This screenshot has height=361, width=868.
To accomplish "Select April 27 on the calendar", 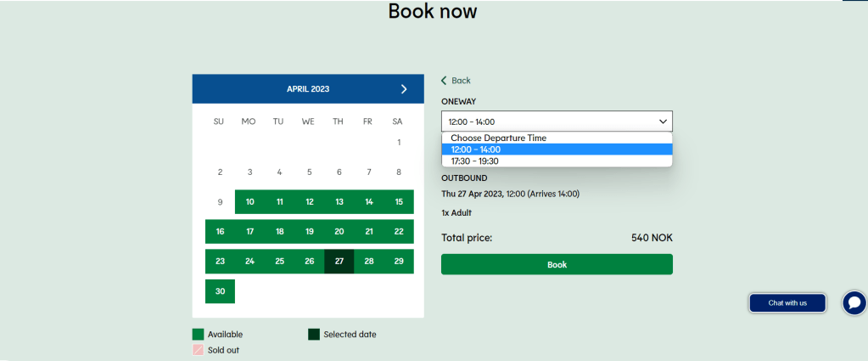I will pyautogui.click(x=339, y=262).
